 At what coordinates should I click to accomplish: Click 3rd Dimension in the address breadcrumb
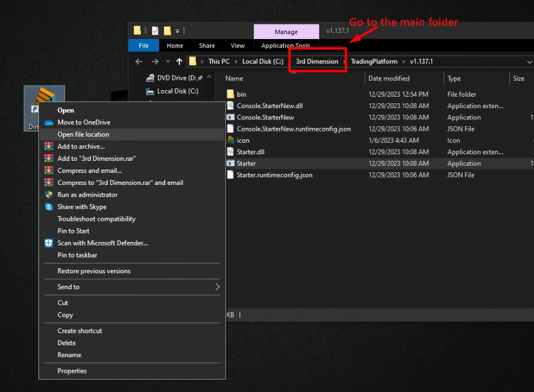(x=317, y=62)
